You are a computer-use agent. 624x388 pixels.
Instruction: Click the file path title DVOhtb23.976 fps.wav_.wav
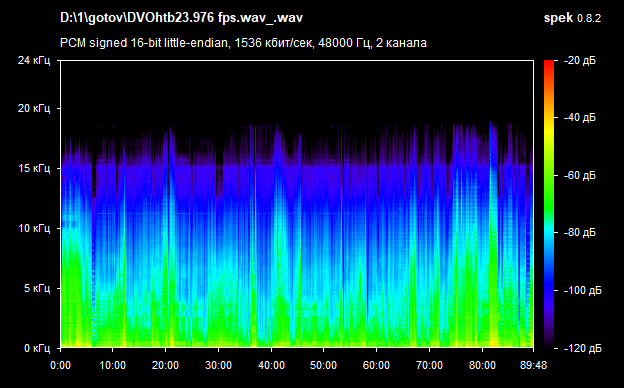[x=181, y=18]
